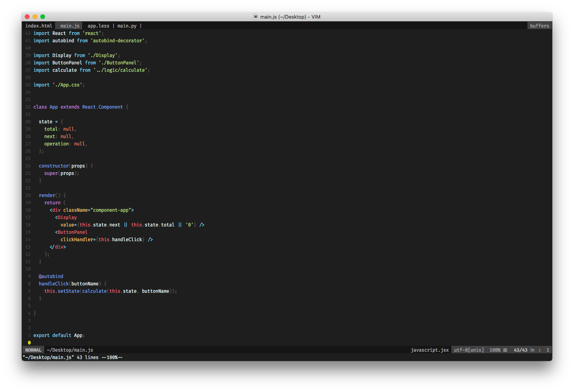
Task: Click the utf-8[unix] encoding indicator
Action: click(x=469, y=350)
